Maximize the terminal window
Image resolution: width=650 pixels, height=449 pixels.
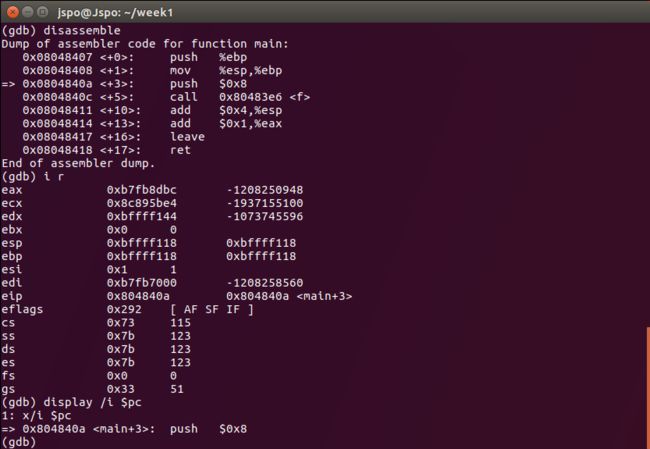42,12
